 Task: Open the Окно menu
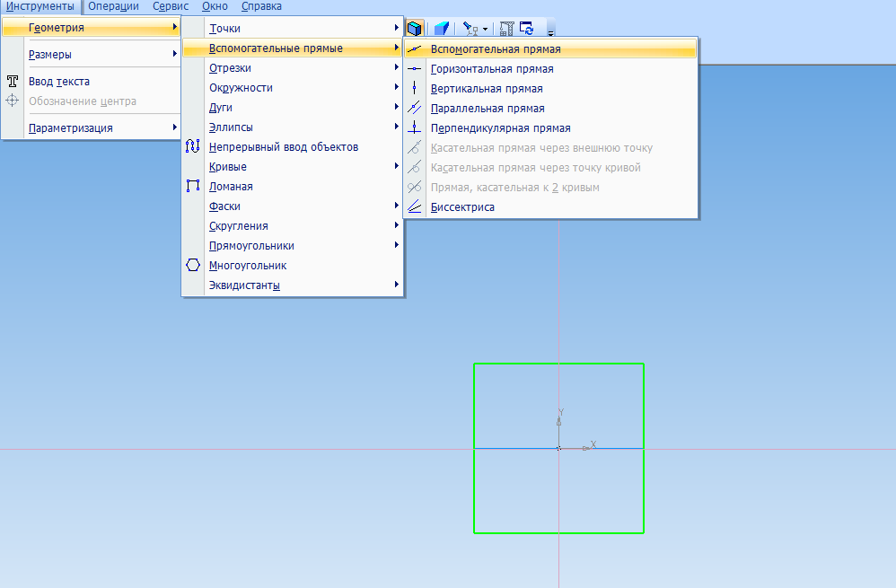[215, 6]
